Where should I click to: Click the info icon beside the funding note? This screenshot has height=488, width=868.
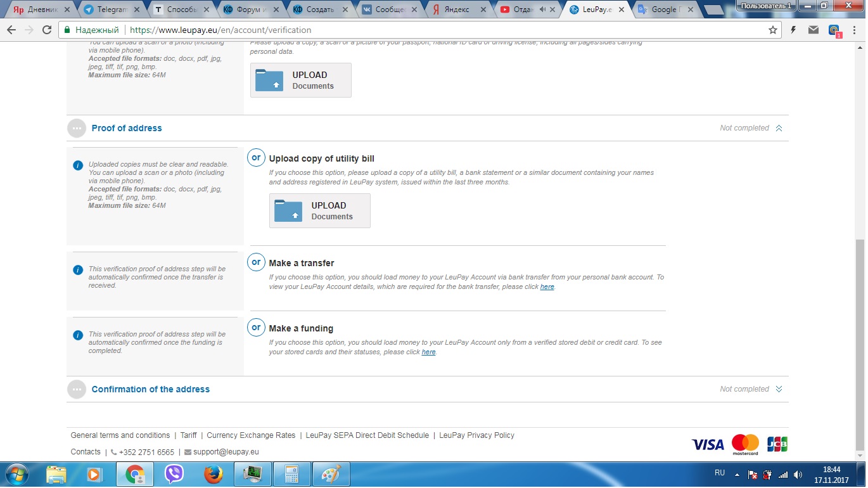(x=78, y=335)
